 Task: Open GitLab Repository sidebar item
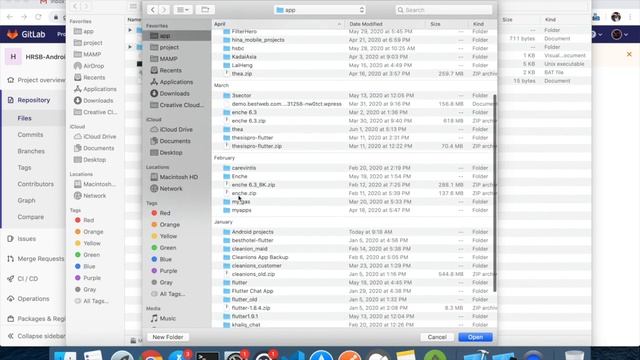point(33,100)
